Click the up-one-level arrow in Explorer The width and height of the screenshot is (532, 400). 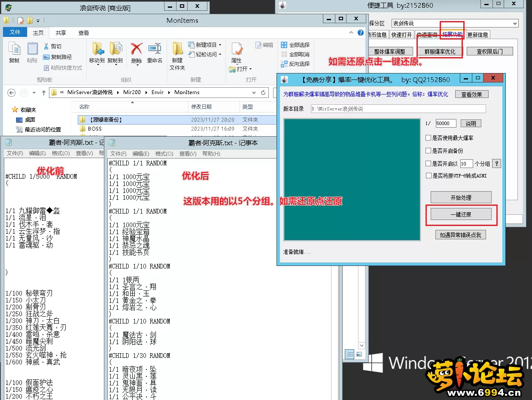[43, 92]
